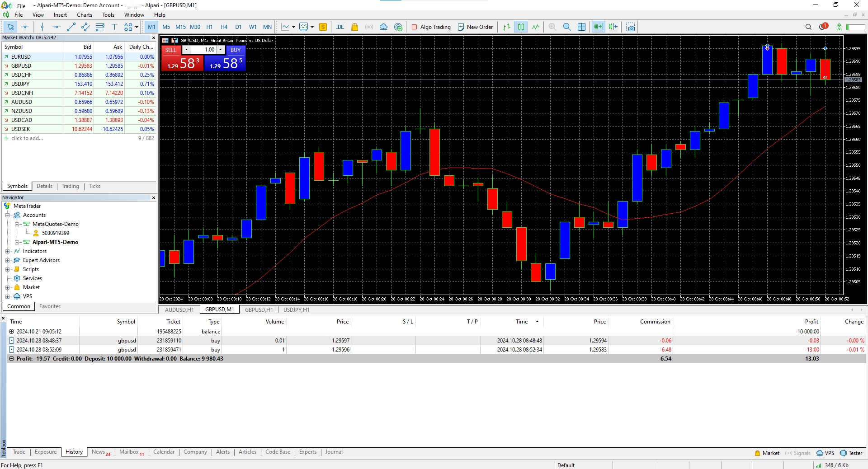The width and height of the screenshot is (868, 469).
Task: Open the trade volume dropdown on chart
Action: tap(186, 50)
